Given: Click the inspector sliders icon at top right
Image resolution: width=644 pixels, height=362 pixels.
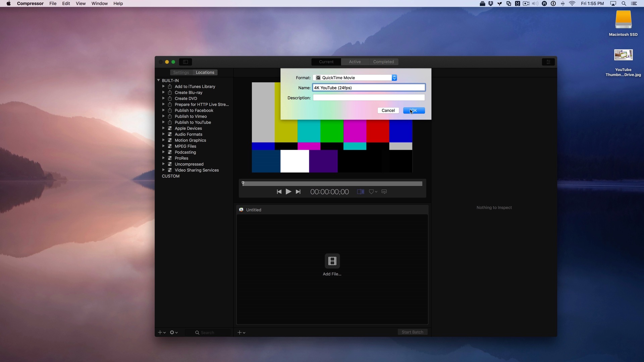Looking at the screenshot, I should coord(548,62).
